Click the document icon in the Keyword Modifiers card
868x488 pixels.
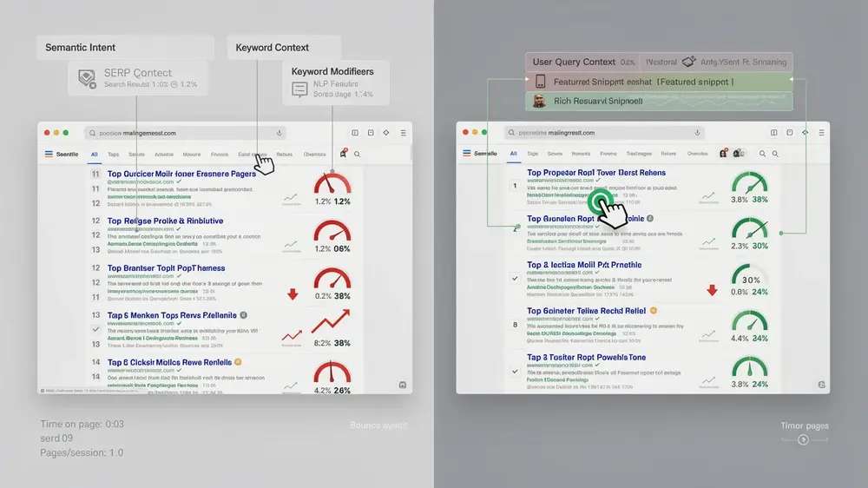pyautogui.click(x=299, y=89)
